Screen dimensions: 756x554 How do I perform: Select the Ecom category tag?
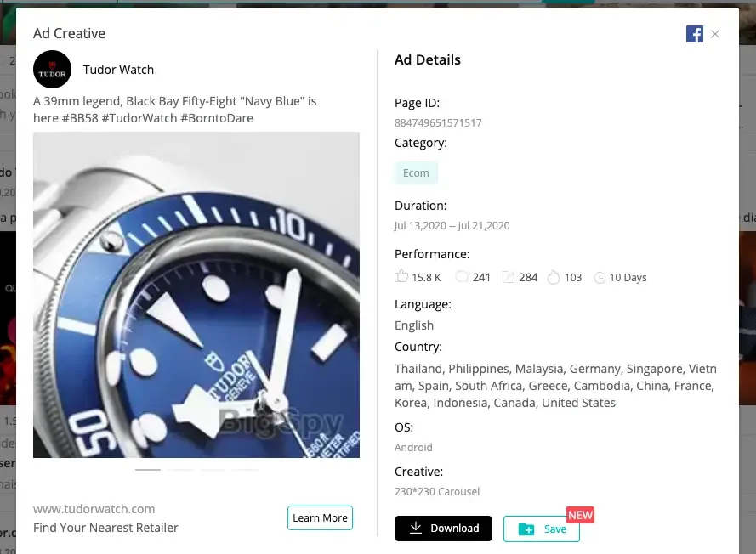click(416, 172)
